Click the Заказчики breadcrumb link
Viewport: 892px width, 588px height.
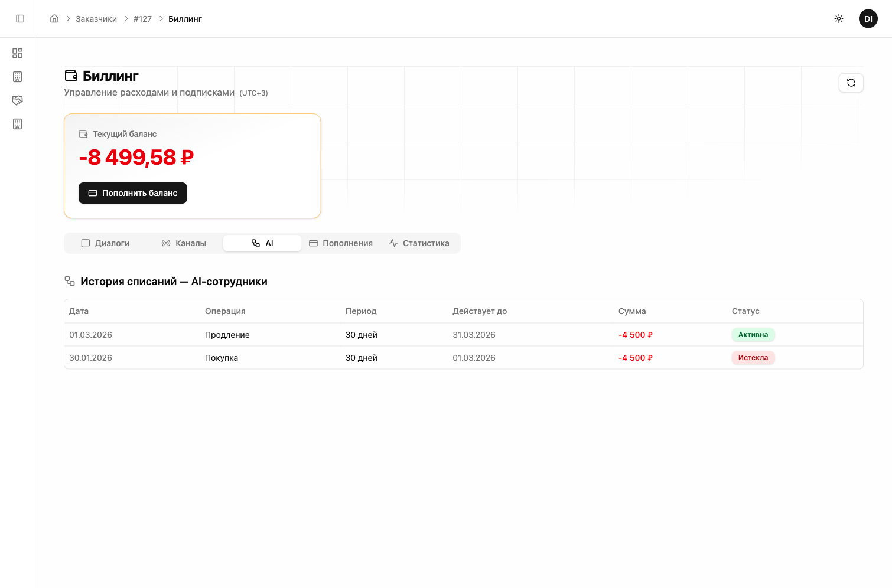96,19
